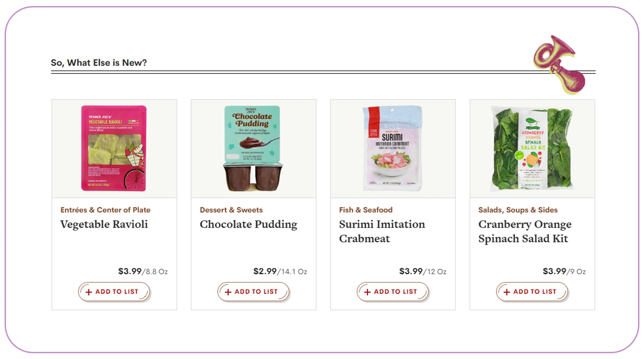View the Surimi Imitation Crabmeat package image
Image resolution: width=644 pixels, height=359 pixels.
click(393, 148)
